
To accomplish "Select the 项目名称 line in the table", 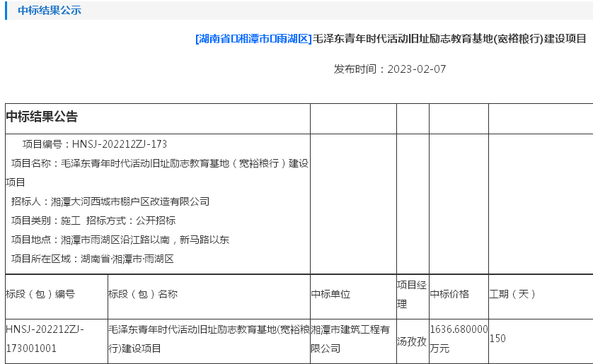I will click(157, 172).
